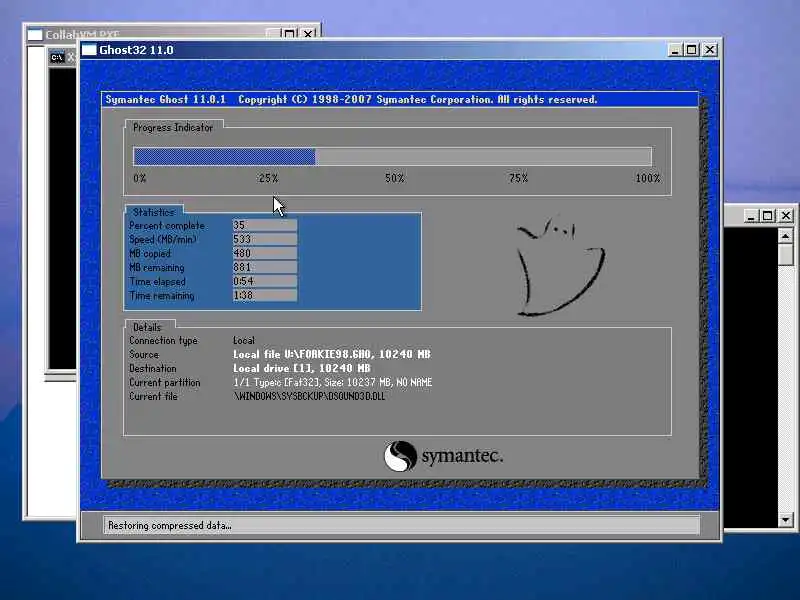
Task: Click the Ghost32 11.0 title bar icon
Action: point(89,50)
